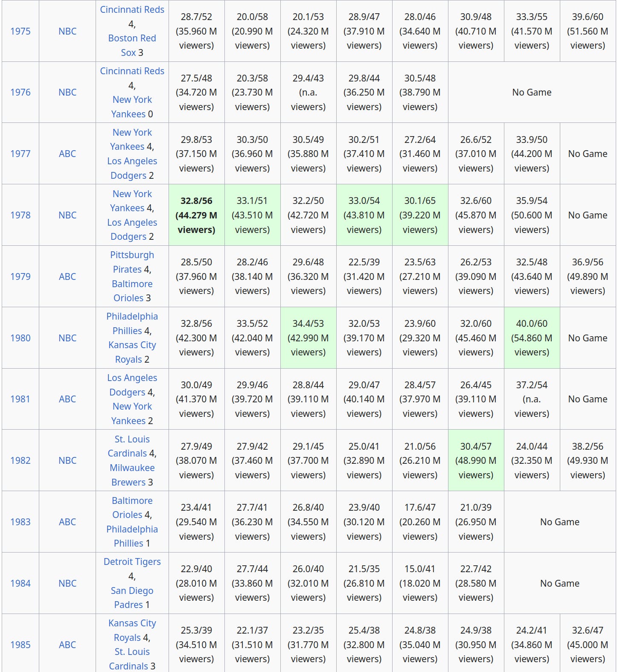Open the 1975 year link
Screen dimensions: 617x672
point(20,31)
